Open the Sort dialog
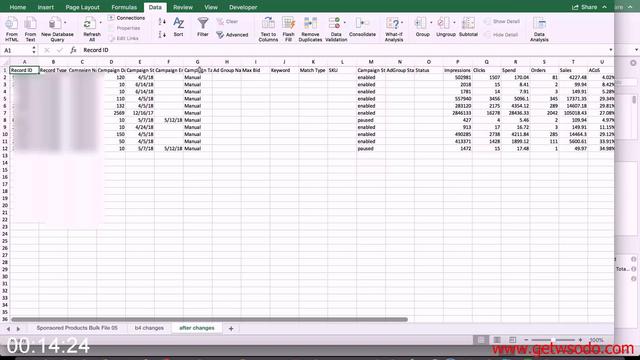This screenshot has width=640, height=360. pyautogui.click(x=178, y=27)
